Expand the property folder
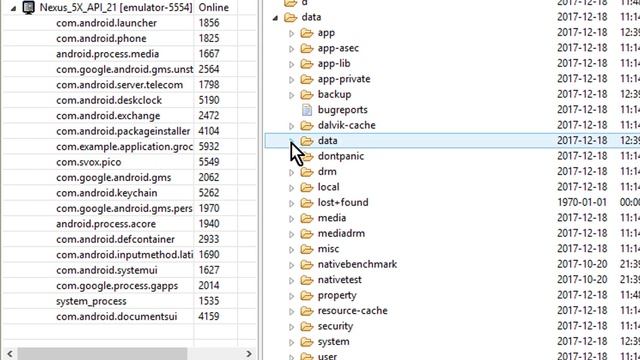This screenshot has height=360, width=640. (291, 296)
